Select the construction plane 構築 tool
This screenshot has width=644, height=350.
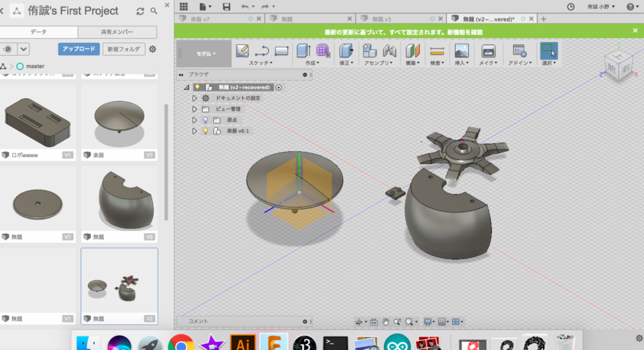[x=413, y=50]
